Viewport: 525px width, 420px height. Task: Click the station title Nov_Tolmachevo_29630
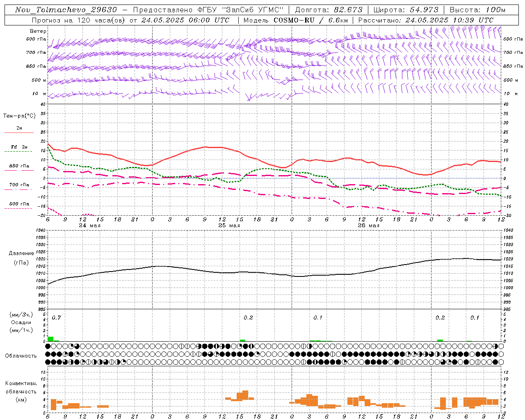point(66,10)
